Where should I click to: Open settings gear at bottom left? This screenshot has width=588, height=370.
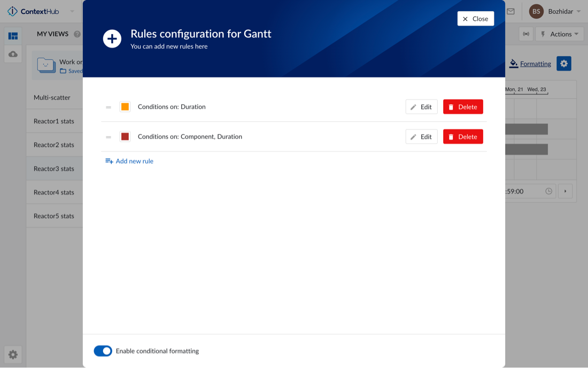[x=13, y=355]
